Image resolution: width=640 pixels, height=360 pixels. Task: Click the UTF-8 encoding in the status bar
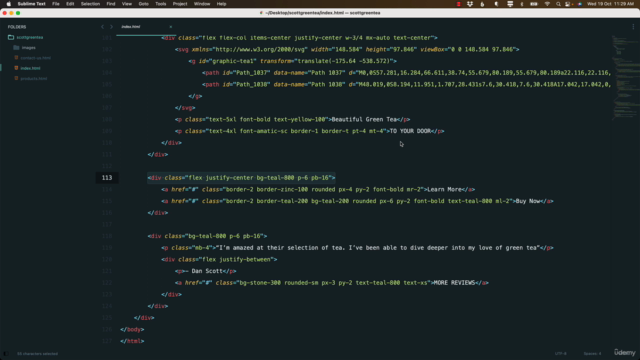(561, 354)
